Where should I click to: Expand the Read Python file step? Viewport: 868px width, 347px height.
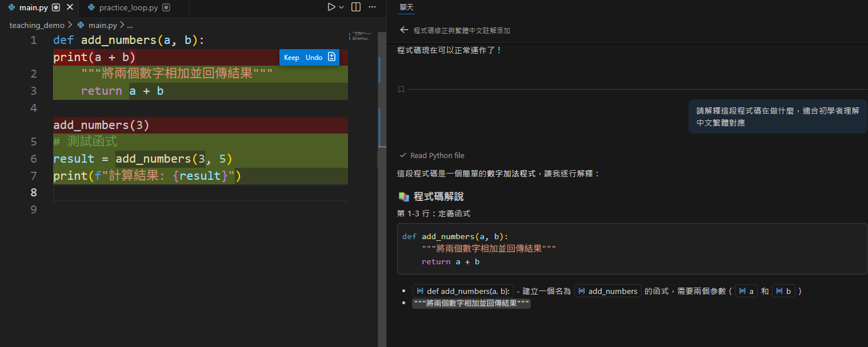pos(437,155)
